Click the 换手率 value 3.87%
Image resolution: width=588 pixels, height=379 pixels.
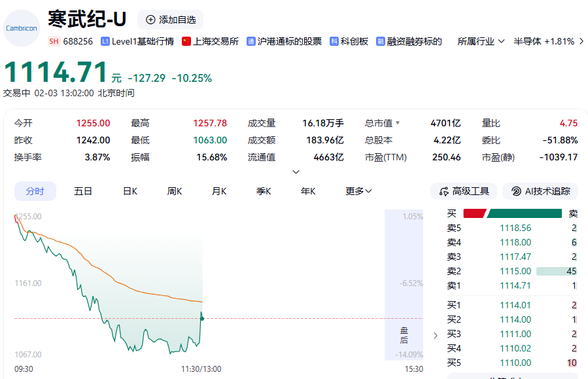point(97,157)
